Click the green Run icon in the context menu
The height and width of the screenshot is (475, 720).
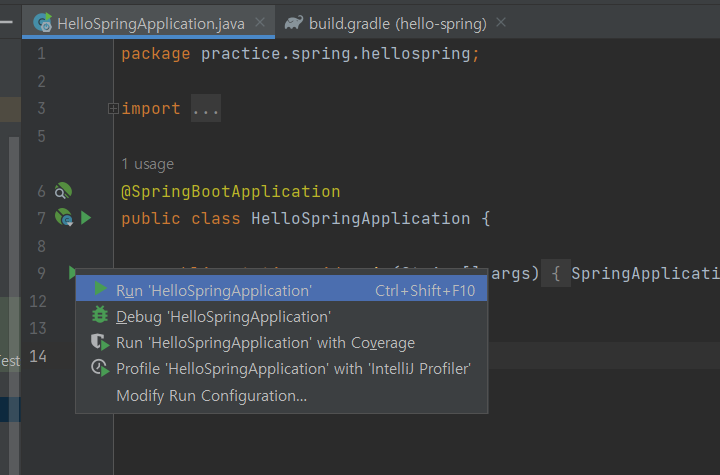(100, 290)
